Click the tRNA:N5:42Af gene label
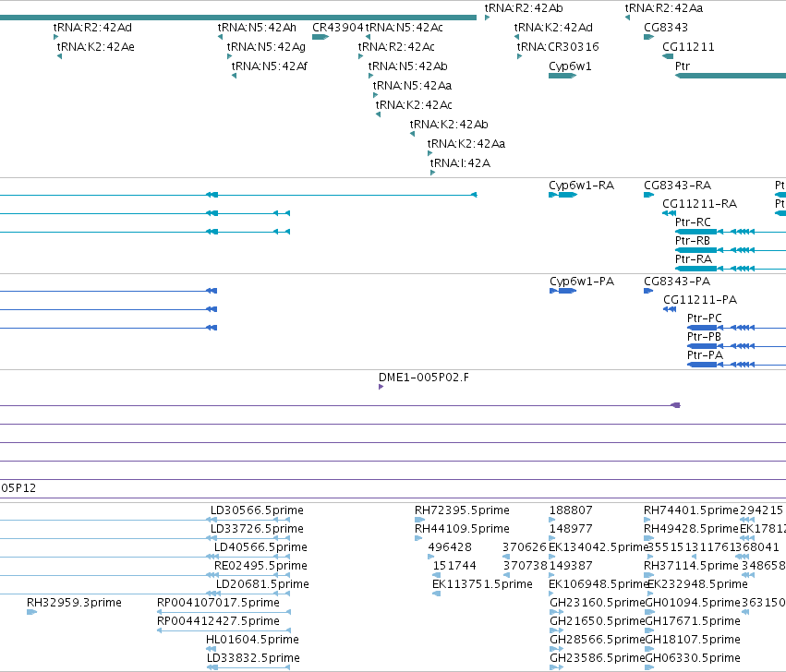 [x=269, y=66]
